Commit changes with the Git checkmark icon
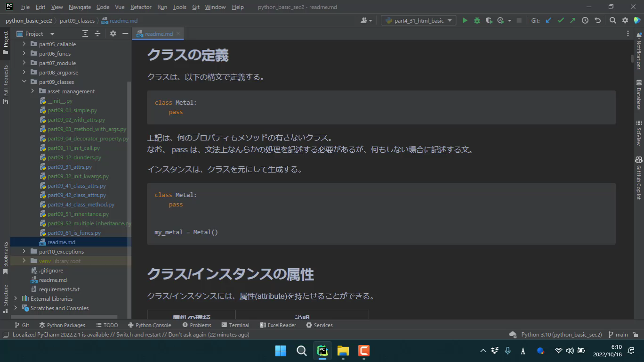Viewport: 644px width, 362px height. (x=561, y=20)
